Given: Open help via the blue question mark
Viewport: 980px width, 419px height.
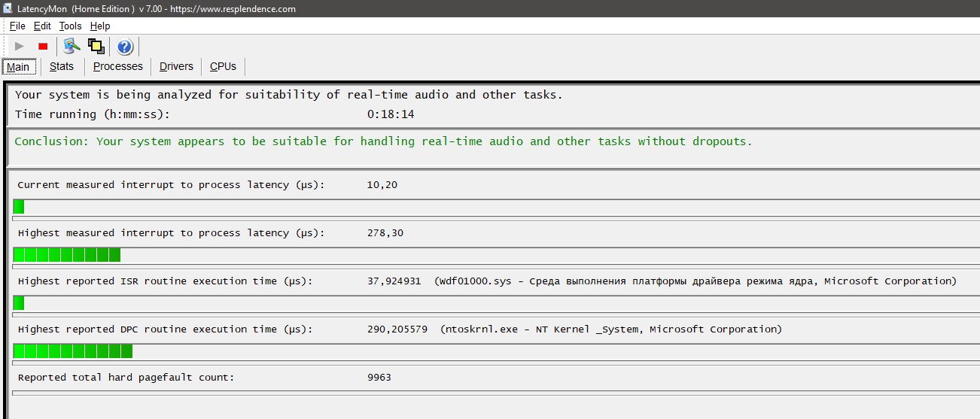Looking at the screenshot, I should tap(125, 47).
